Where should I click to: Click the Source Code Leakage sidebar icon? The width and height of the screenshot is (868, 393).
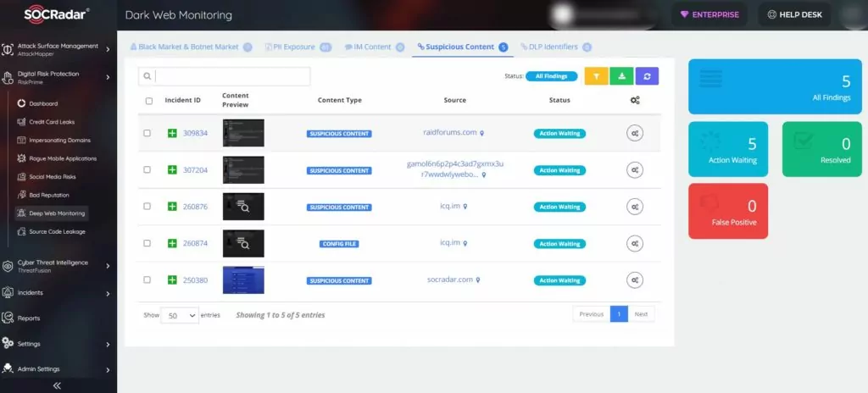tap(21, 232)
